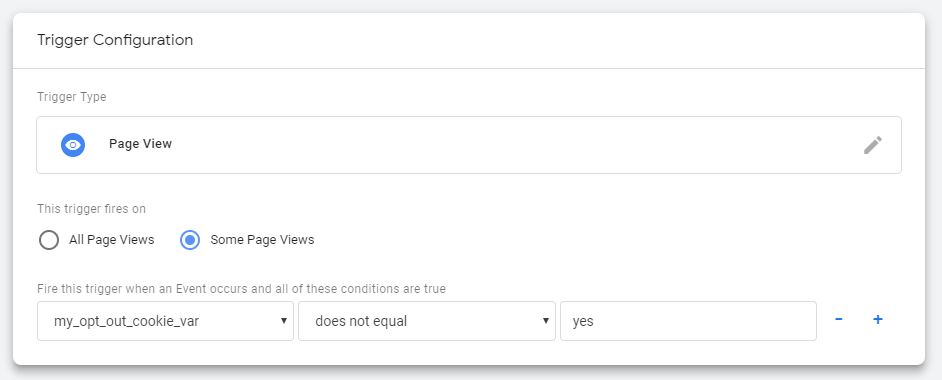Edit trigger type with the pencil icon
The height and width of the screenshot is (380, 942).
click(873, 145)
